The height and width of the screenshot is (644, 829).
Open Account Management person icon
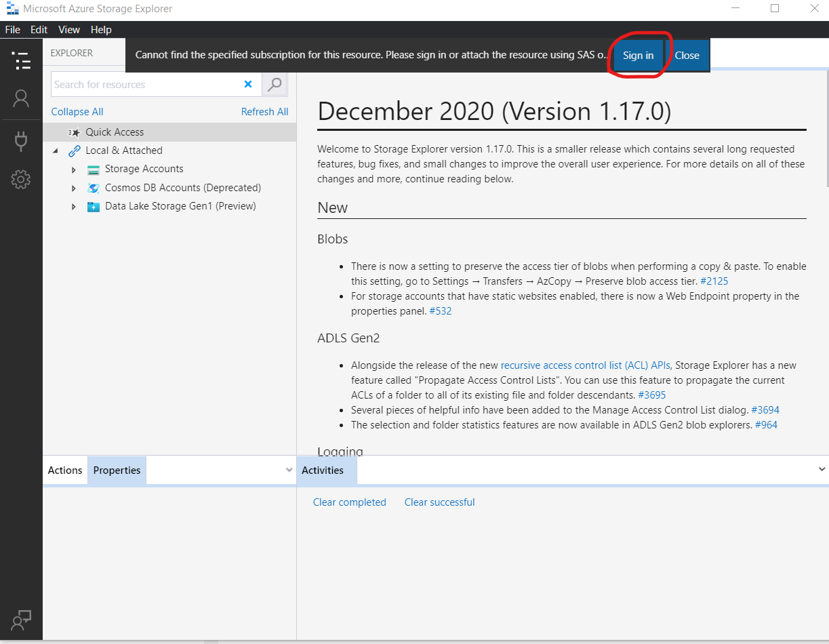point(21,99)
